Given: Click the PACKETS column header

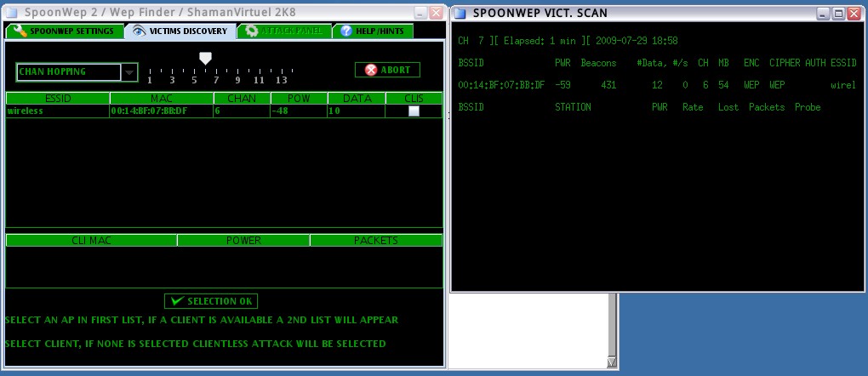Looking at the screenshot, I should 376,241.
